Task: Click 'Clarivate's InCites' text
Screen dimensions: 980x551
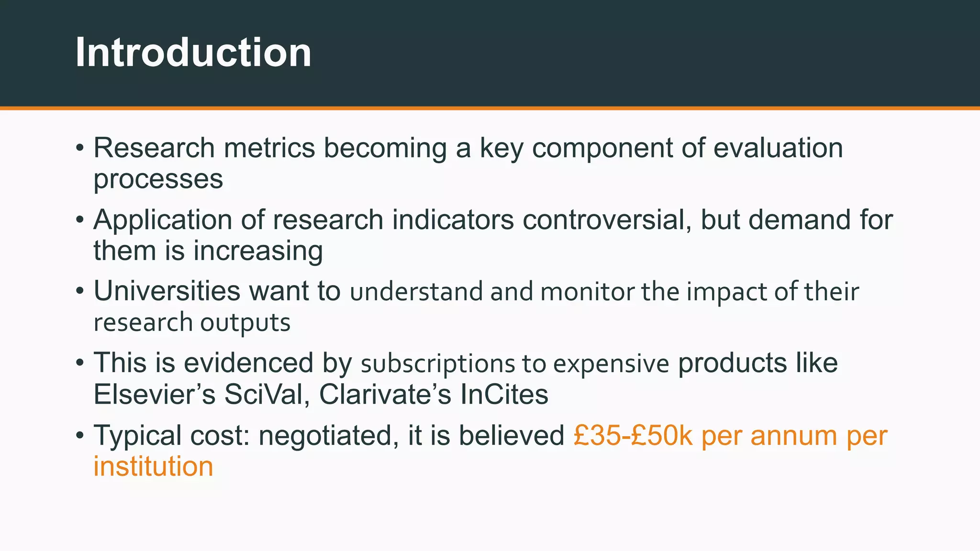Action: click(x=434, y=395)
